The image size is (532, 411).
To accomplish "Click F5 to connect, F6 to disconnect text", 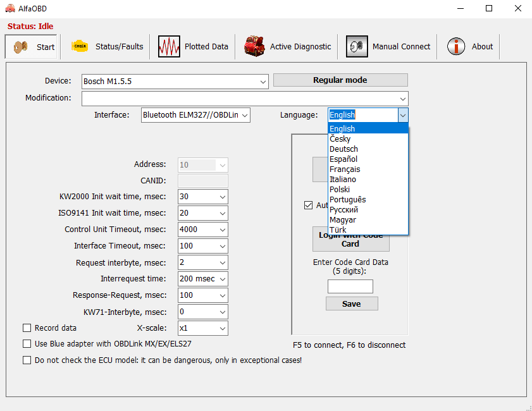I will point(349,345).
